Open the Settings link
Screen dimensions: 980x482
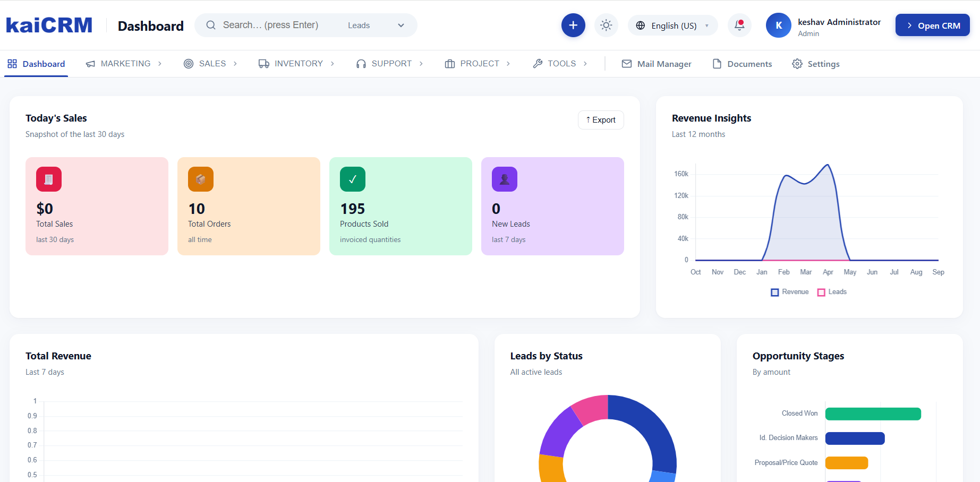coord(816,64)
